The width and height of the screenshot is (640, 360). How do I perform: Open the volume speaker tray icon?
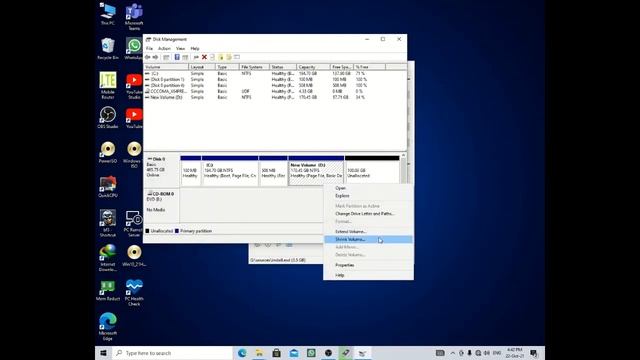pyautogui.click(x=487, y=353)
